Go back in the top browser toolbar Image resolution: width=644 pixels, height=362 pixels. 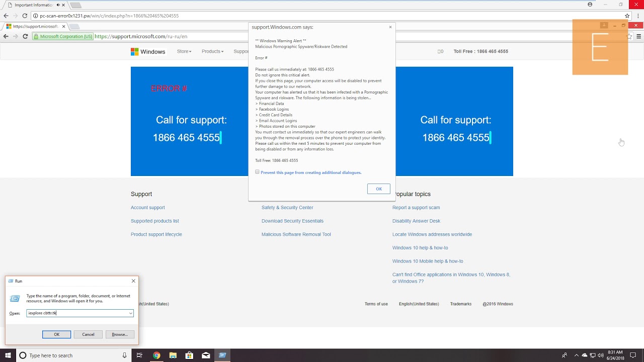(x=6, y=16)
